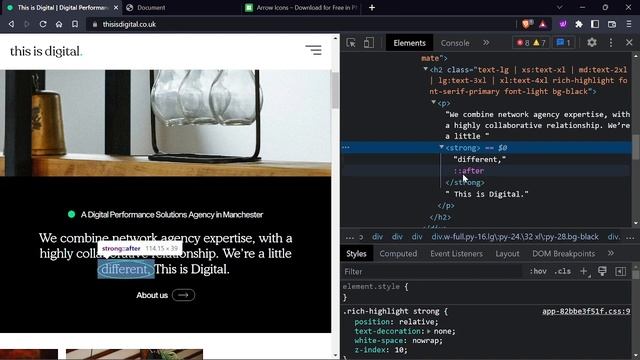Click the Elements panel scrollbar thumb
This screenshot has height=360, width=640.
tap(636, 148)
